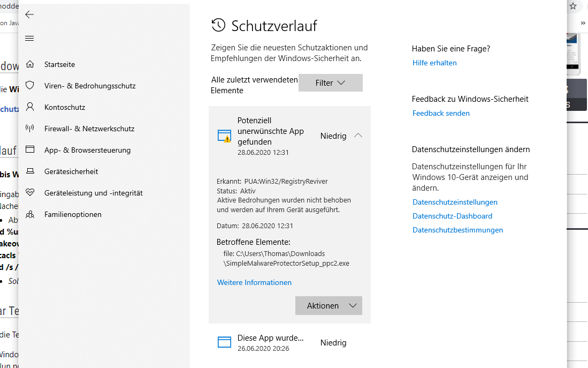Click the star bookmark icon in browser
This screenshot has height=368, width=588.
point(573,6)
